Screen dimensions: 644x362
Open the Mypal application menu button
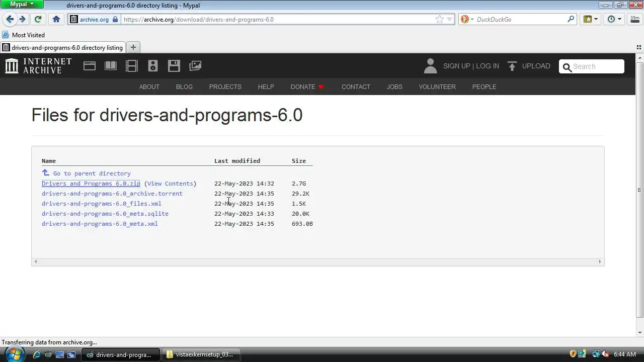pyautogui.click(x=22, y=4)
